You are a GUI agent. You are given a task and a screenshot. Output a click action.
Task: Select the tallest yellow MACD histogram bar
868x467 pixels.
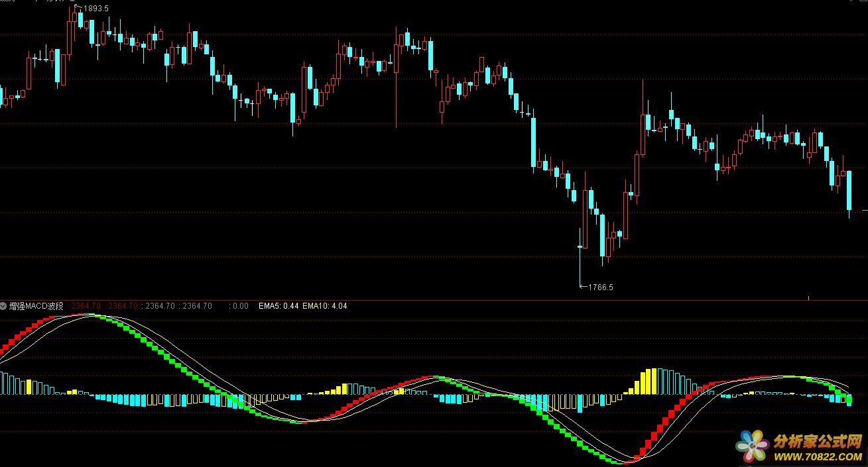point(654,382)
